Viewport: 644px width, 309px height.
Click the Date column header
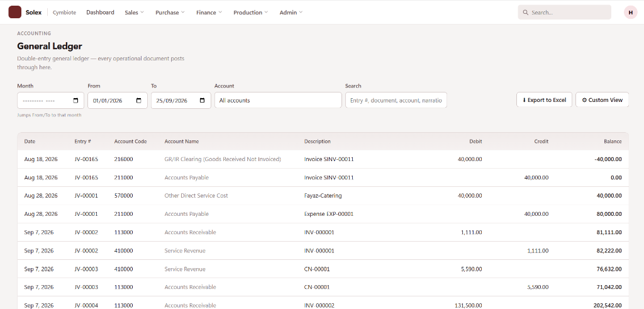click(30, 142)
